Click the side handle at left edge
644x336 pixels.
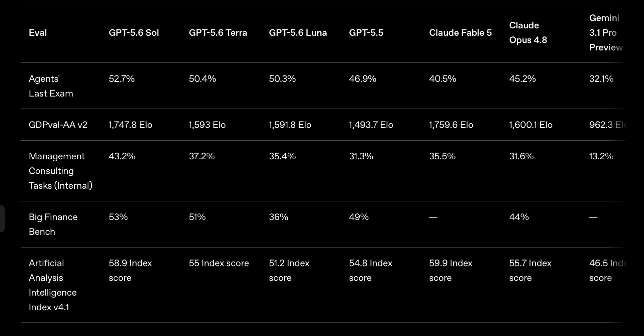click(x=2, y=219)
